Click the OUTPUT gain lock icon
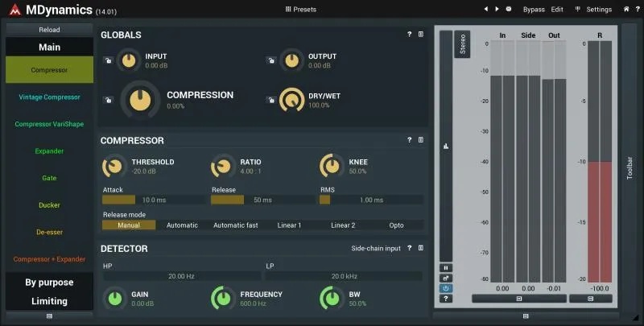 (x=271, y=60)
